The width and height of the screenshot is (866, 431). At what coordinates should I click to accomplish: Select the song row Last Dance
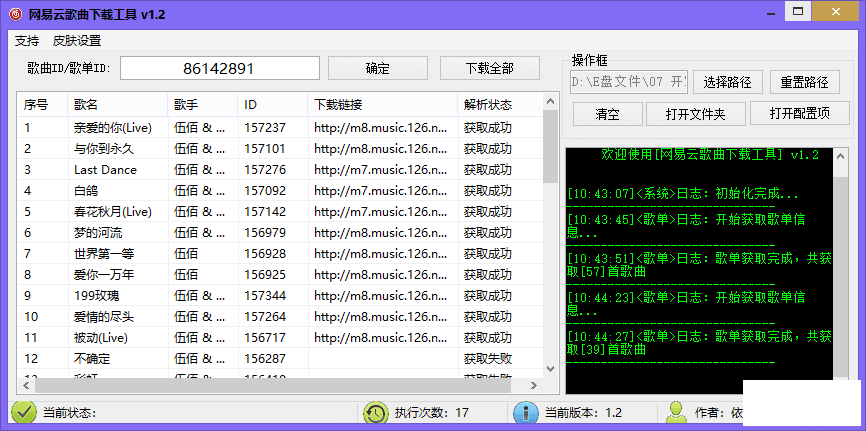click(280, 170)
